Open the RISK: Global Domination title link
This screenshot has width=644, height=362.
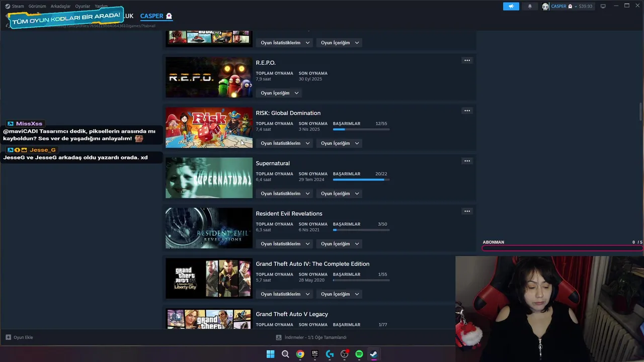288,113
